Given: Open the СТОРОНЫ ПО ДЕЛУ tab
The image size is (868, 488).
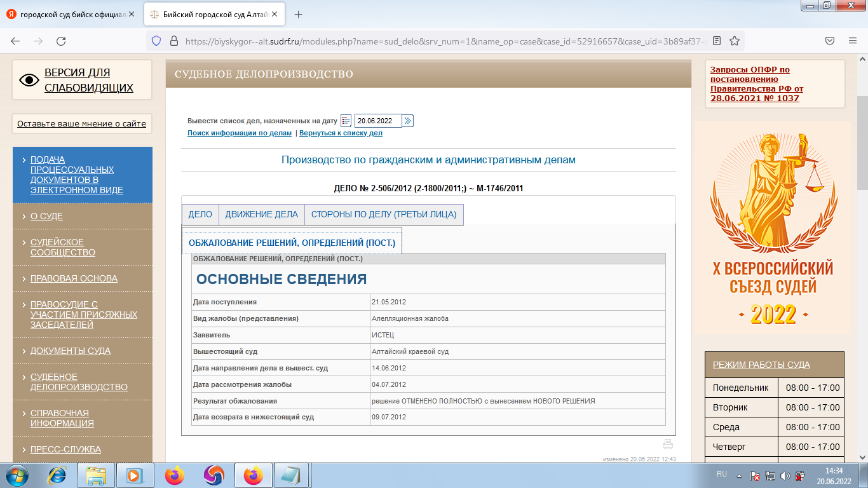Looking at the screenshot, I should 384,214.
